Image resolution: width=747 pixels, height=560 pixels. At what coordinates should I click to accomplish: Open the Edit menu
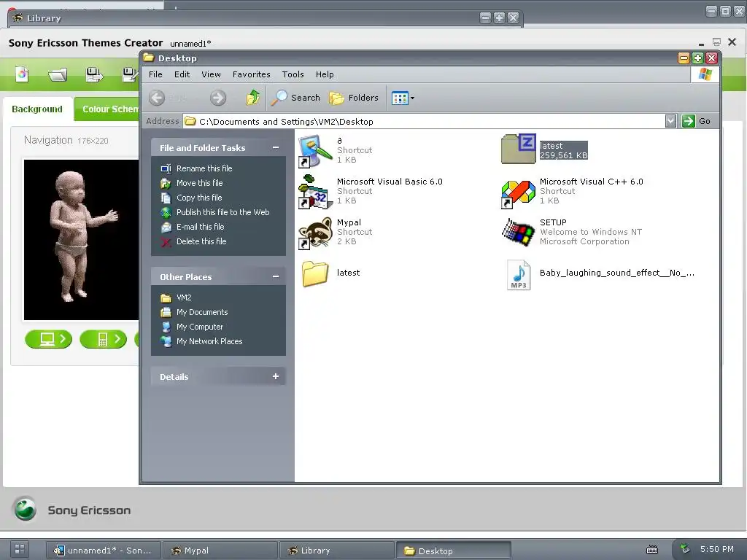pos(182,74)
